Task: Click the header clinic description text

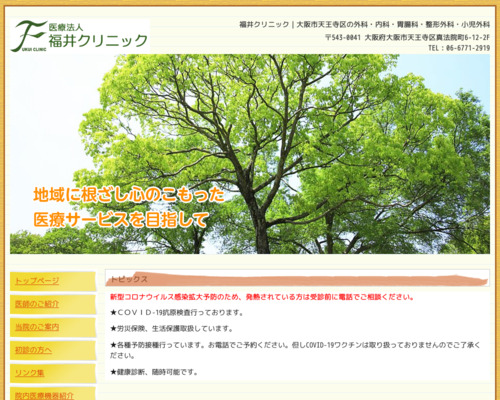Action: (365, 24)
